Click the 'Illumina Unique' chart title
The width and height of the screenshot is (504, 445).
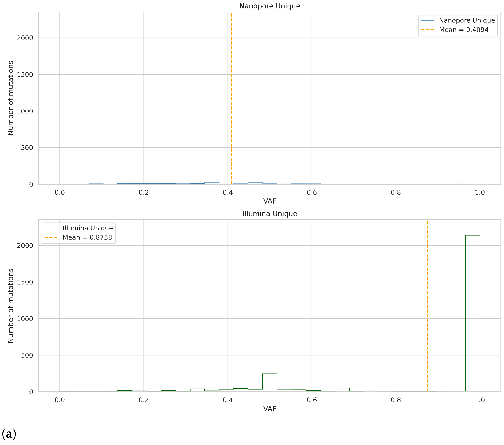tap(270, 214)
